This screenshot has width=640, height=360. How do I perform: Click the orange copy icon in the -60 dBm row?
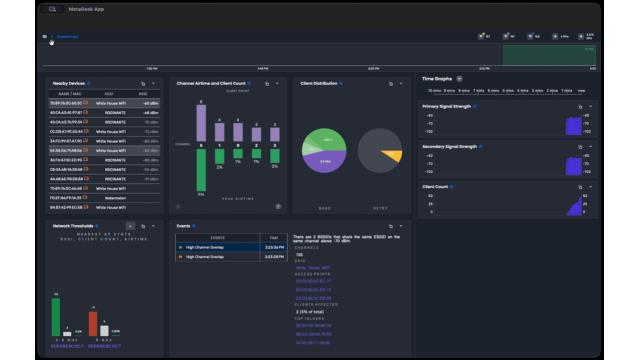tap(85, 103)
